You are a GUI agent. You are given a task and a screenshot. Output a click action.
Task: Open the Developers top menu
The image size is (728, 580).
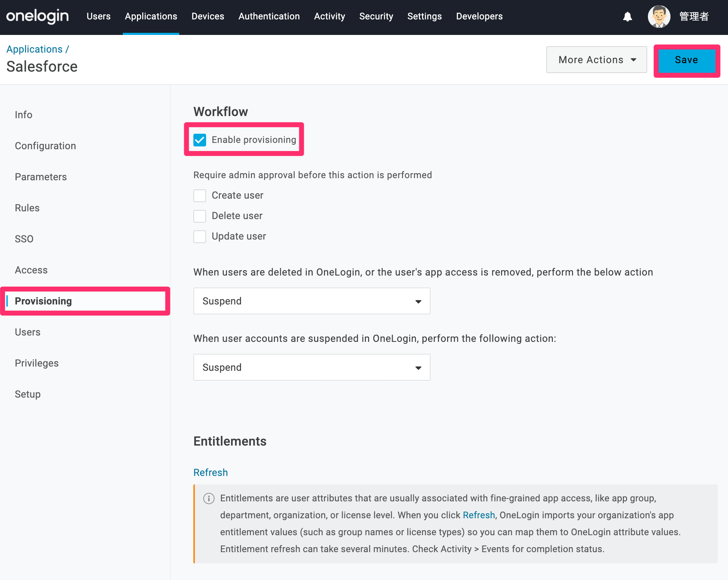(x=479, y=16)
